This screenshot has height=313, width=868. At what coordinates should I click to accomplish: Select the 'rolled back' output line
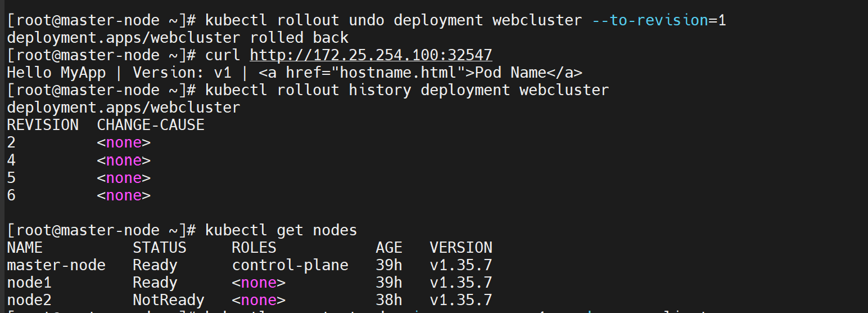(178, 38)
